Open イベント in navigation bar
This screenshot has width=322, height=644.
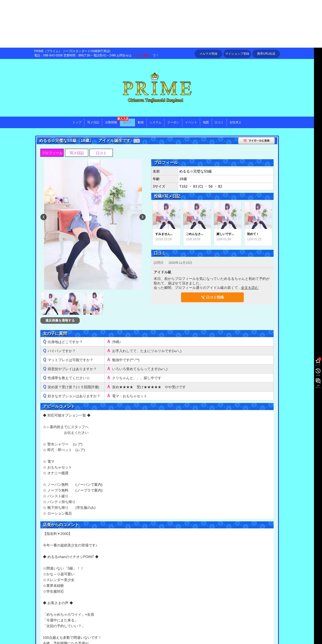[x=191, y=122]
